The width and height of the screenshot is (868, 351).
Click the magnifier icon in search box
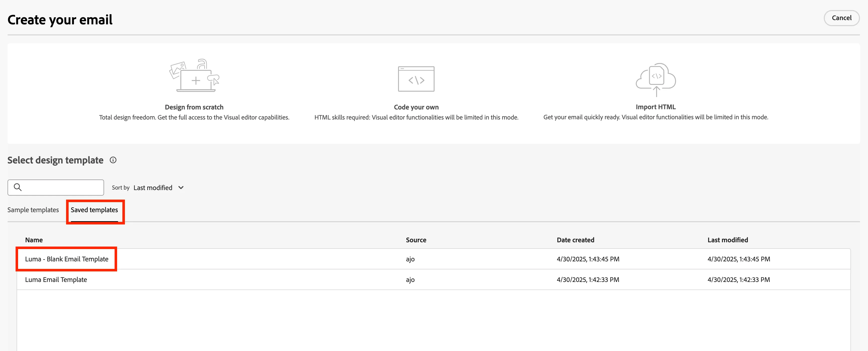pyautogui.click(x=18, y=187)
